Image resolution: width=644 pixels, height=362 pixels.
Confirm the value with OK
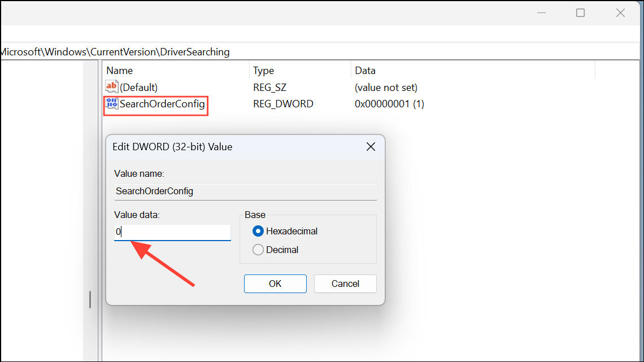click(x=275, y=284)
